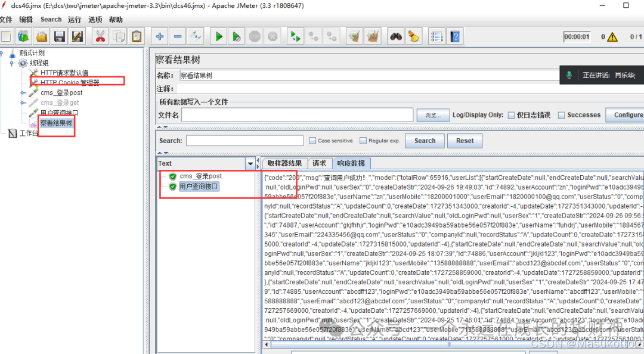Expand the cms_登录get tree node

coord(23,103)
